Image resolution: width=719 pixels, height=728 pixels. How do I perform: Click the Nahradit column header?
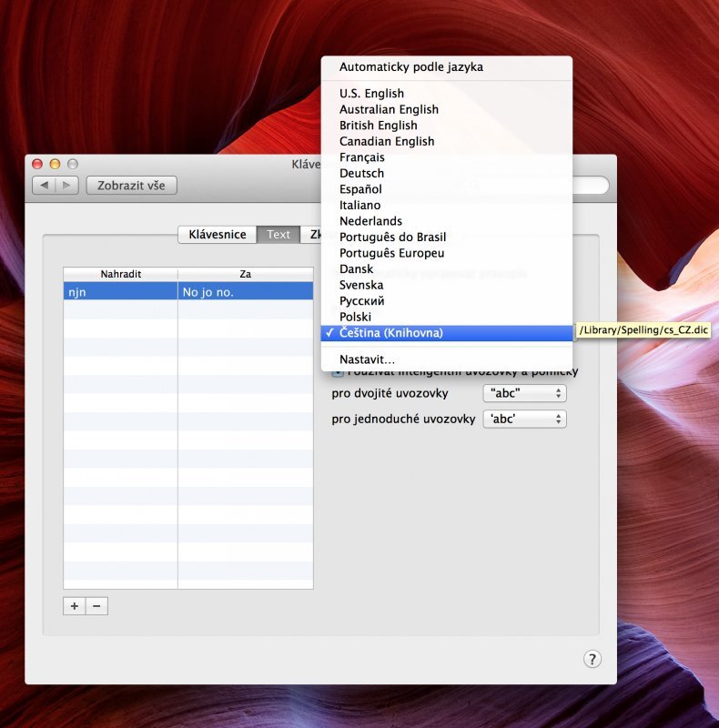(120, 274)
